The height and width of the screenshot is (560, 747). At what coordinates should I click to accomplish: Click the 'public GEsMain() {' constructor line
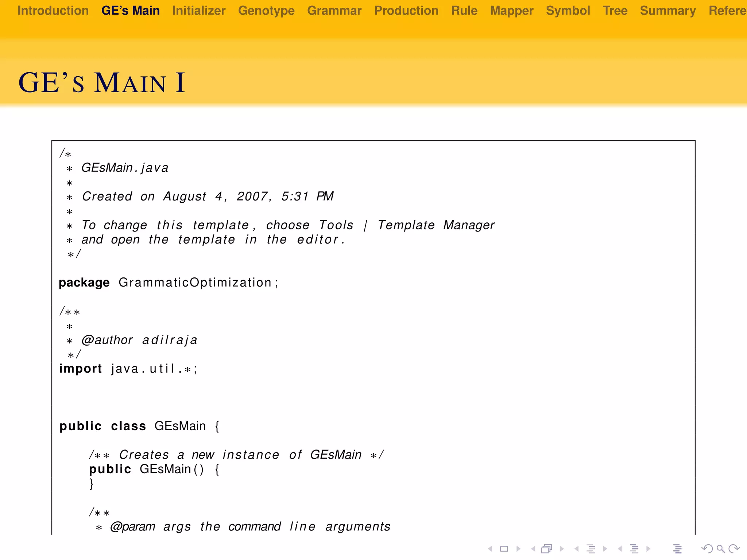pos(154,469)
